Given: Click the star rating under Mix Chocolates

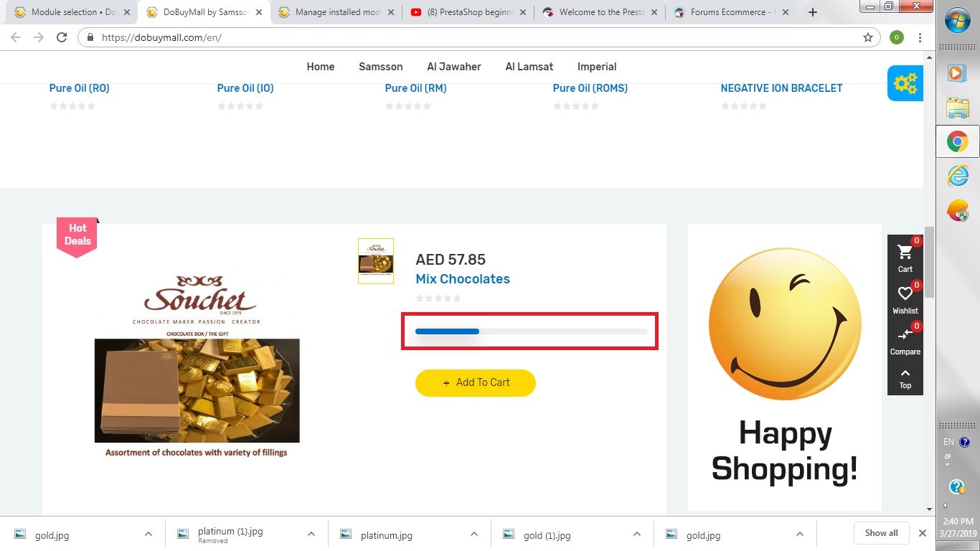Looking at the screenshot, I should pos(438,298).
